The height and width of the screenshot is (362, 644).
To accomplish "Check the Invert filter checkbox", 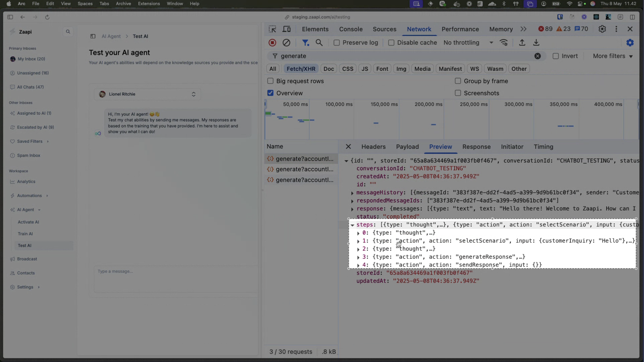I will [556, 56].
